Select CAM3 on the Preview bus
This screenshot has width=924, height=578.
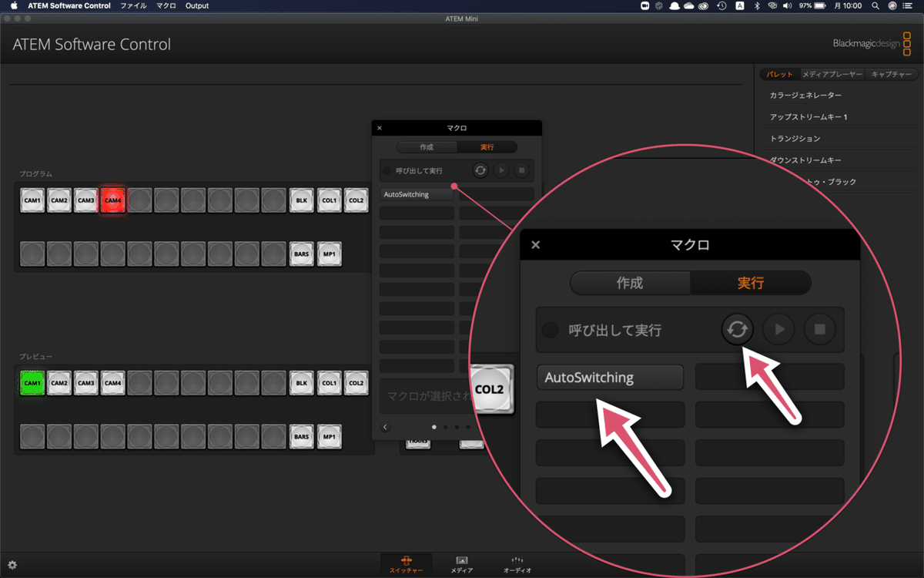tap(86, 383)
